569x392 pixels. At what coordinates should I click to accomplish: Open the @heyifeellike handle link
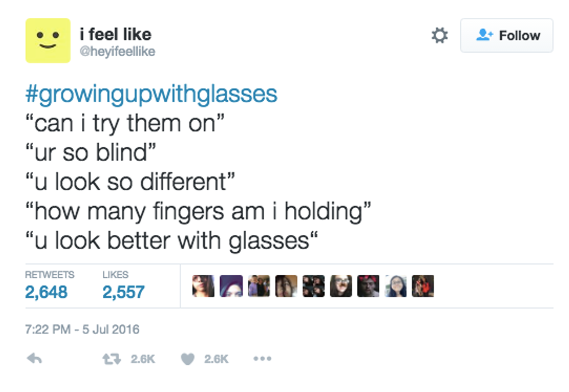(117, 52)
